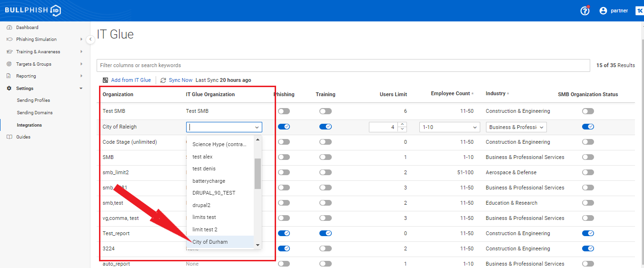This screenshot has height=268, width=644.
Task: Select test alex from dropdown list
Action: 220,157
